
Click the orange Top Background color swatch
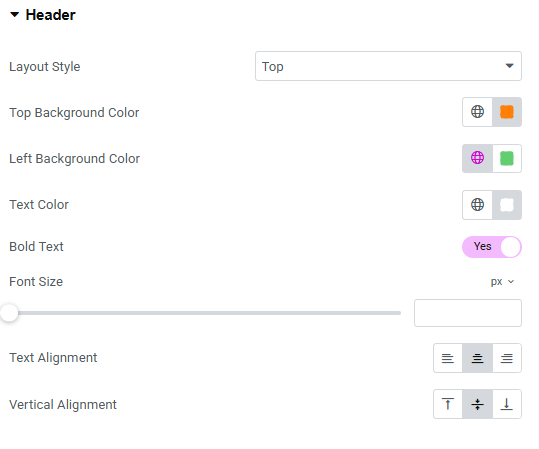(507, 112)
